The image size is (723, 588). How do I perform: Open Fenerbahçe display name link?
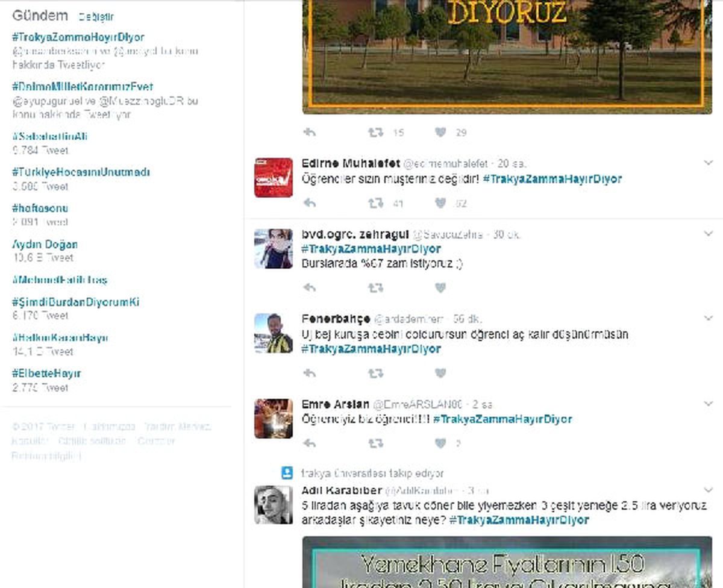(x=336, y=319)
